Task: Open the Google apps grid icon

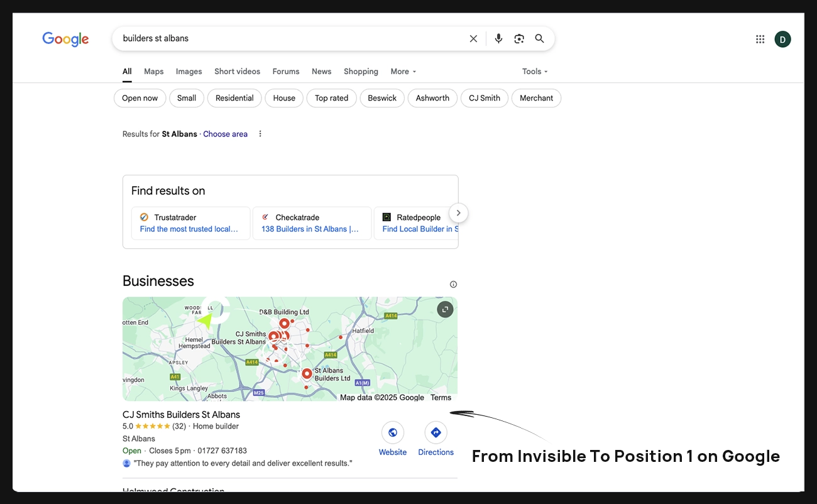Action: [760, 39]
